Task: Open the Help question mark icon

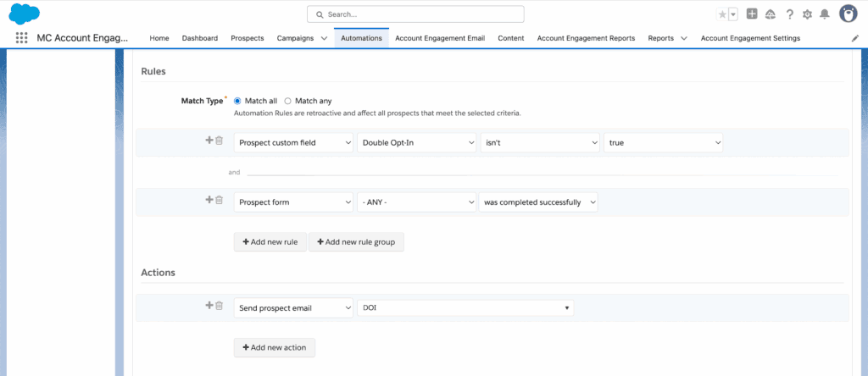Action: point(789,14)
